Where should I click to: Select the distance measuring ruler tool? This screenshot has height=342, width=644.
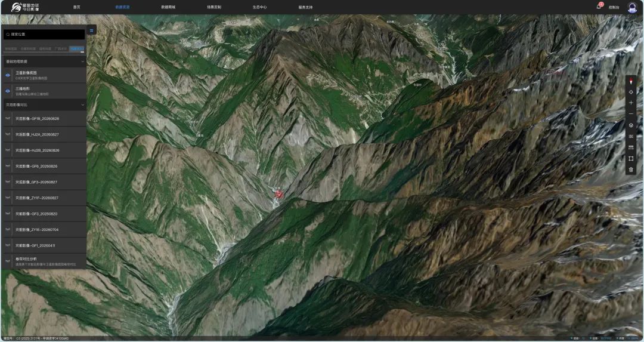[631, 147]
